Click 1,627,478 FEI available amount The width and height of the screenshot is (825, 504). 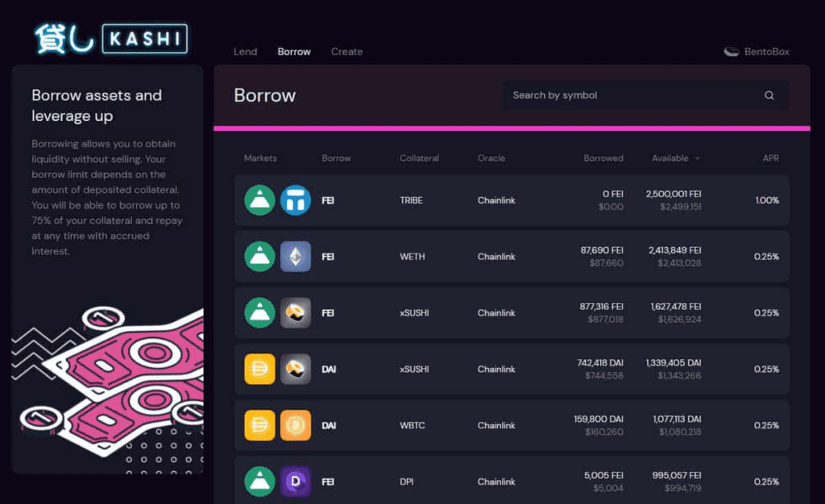pyautogui.click(x=676, y=307)
